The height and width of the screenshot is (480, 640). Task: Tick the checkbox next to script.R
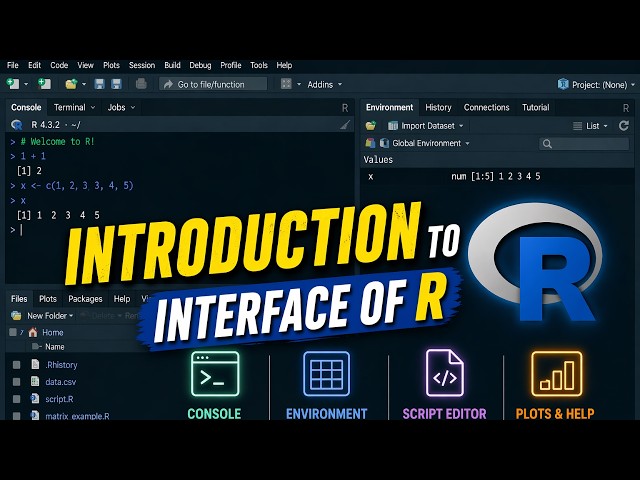click(x=16, y=399)
